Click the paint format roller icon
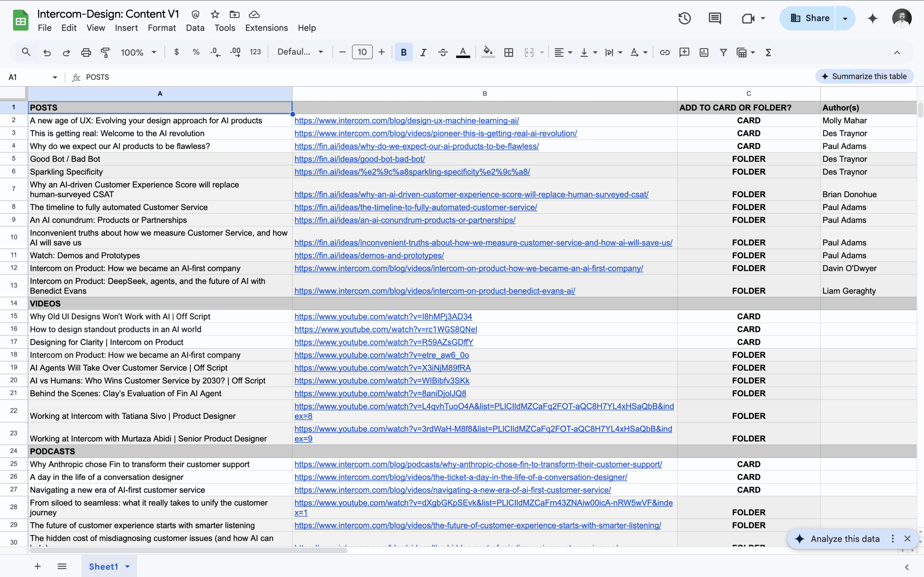Viewport: 924px width, 577px height. (105, 52)
